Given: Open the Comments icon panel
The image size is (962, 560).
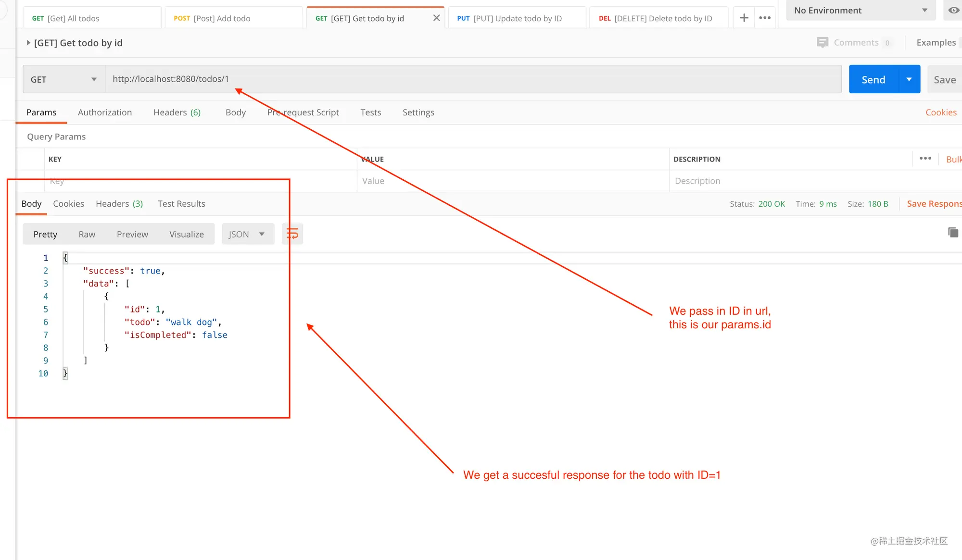Looking at the screenshot, I should point(823,42).
